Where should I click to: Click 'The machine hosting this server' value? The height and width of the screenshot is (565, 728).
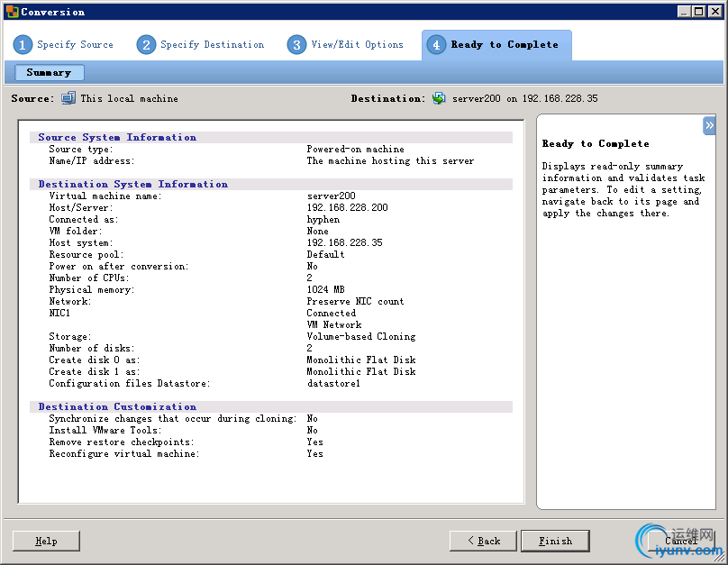tap(390, 160)
